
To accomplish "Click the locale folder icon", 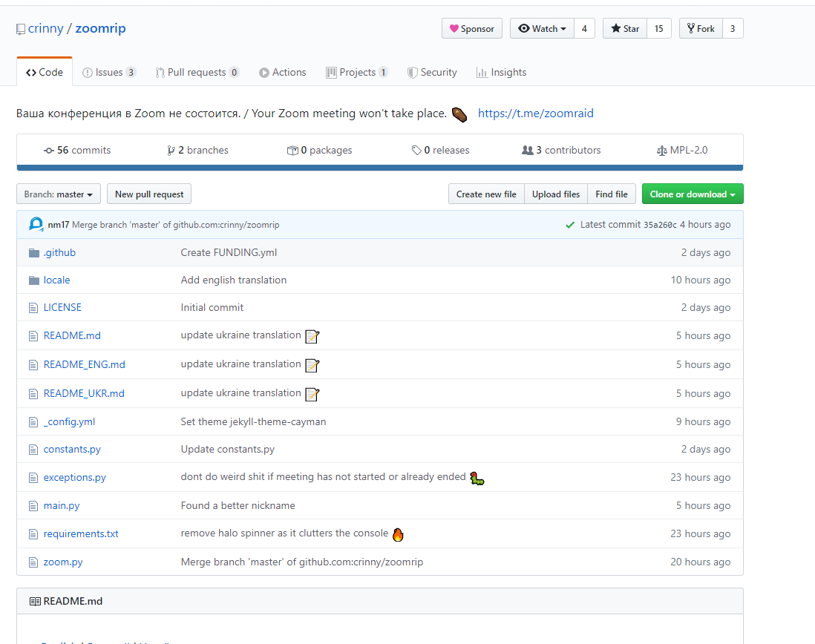I will (33, 280).
